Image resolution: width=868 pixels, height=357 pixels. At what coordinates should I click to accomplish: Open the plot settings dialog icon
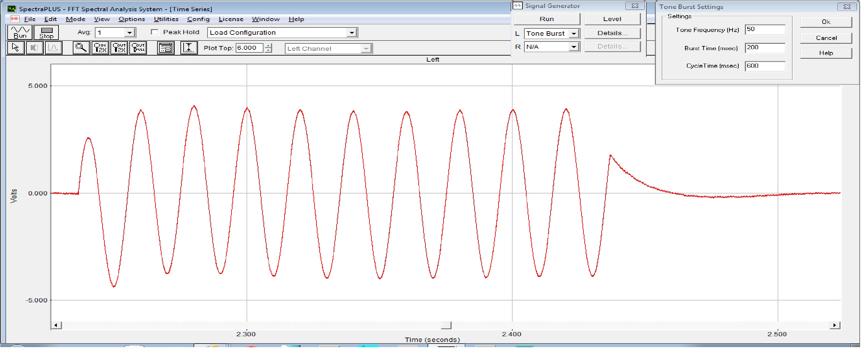(165, 48)
